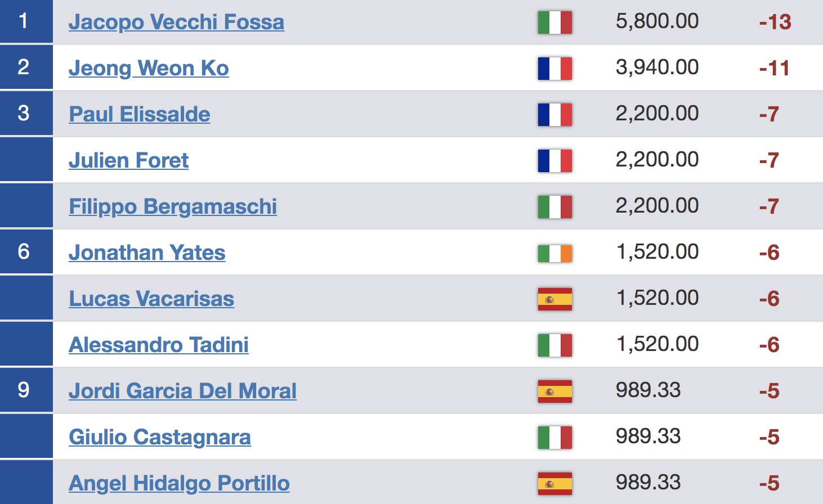
Task: Open Jeong Weon Ko player link
Action: (149, 69)
